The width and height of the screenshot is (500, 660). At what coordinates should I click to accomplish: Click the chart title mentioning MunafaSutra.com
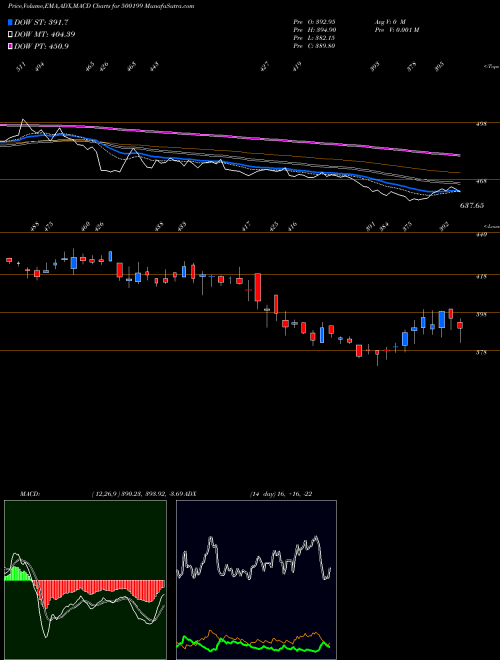101,6
